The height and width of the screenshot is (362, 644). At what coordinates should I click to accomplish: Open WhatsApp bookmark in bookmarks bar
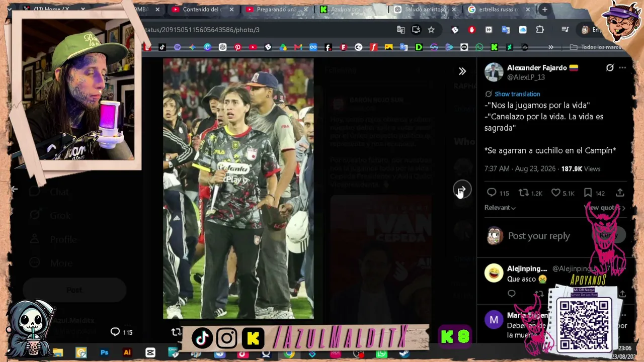[479, 47]
